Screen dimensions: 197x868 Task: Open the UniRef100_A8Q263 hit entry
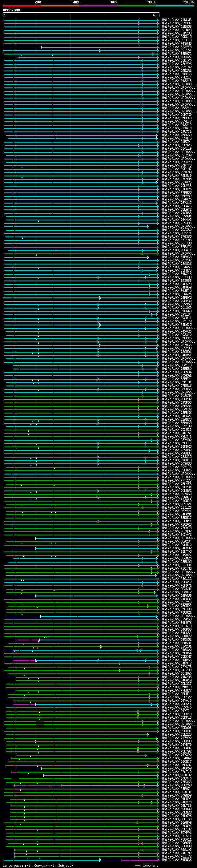(176, 785)
